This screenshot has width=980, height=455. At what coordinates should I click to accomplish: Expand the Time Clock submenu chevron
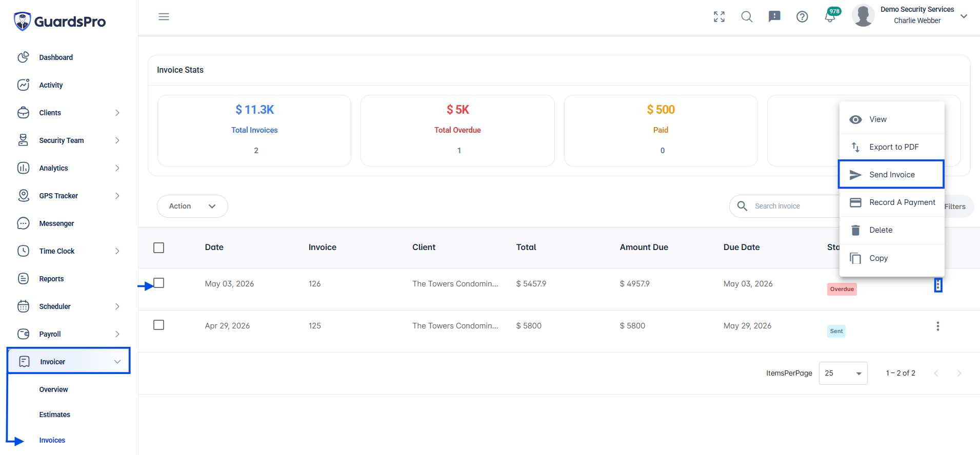pyautogui.click(x=117, y=251)
